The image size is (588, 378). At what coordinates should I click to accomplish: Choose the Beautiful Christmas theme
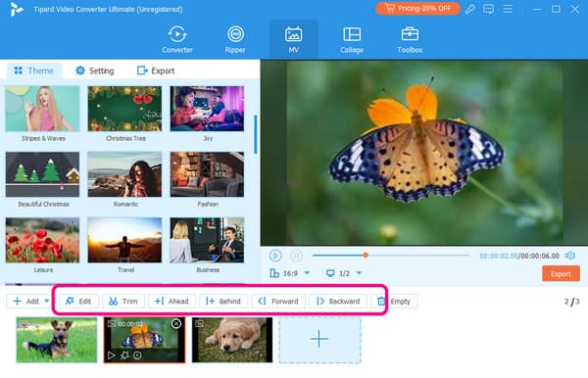(x=42, y=174)
